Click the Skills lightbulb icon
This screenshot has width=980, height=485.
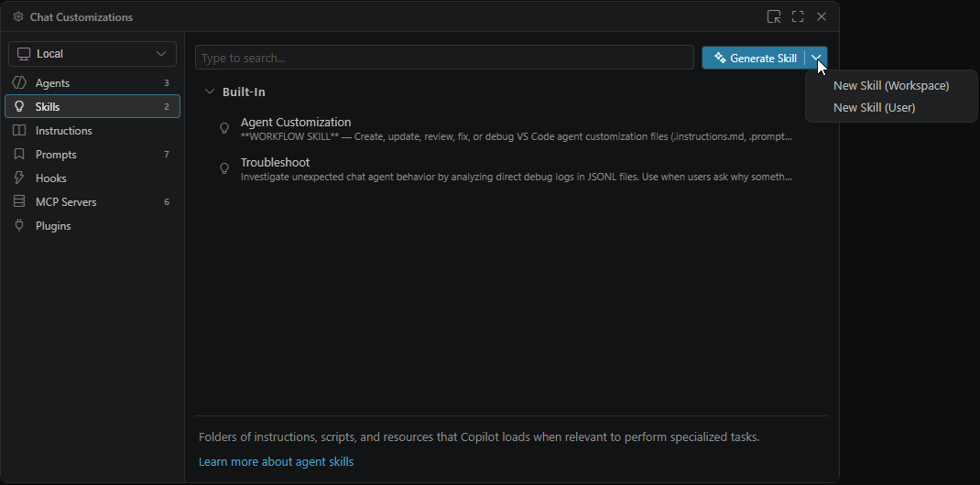click(x=19, y=107)
